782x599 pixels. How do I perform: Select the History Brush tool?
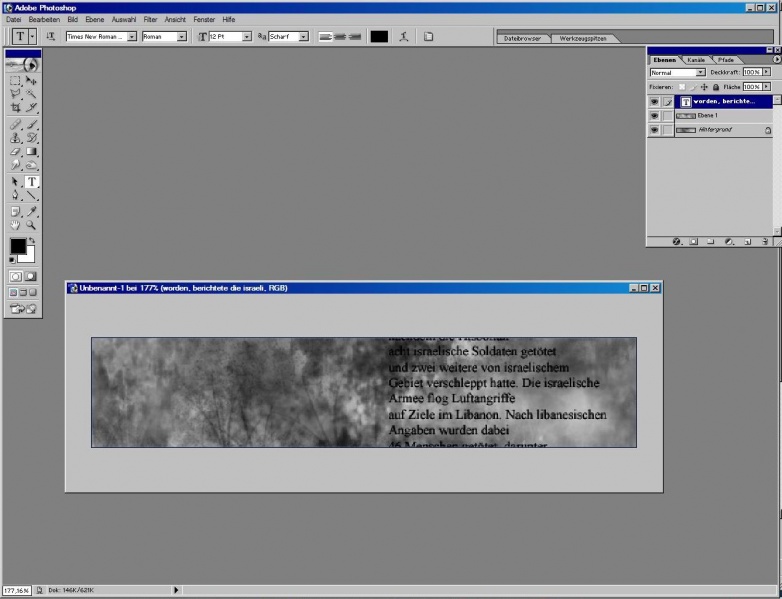tap(31, 138)
